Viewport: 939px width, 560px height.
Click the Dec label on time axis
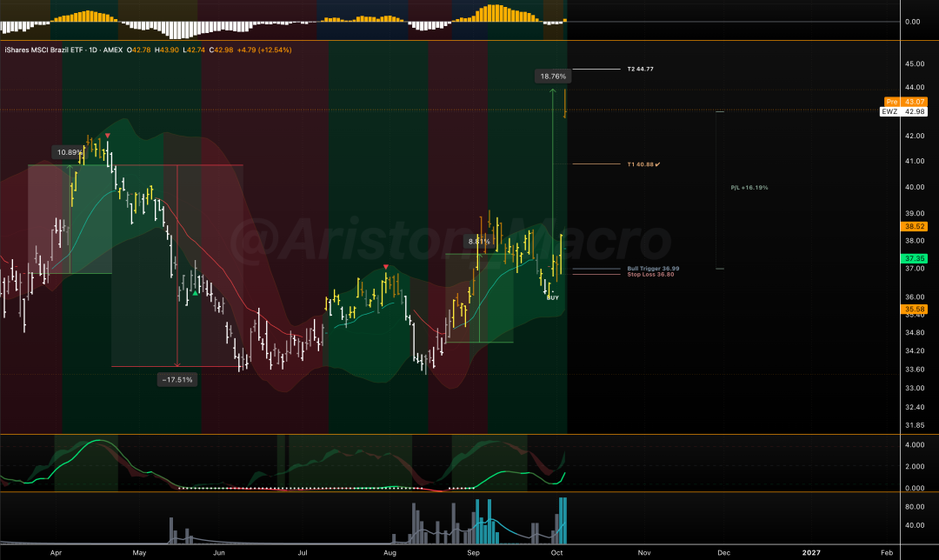point(723,553)
